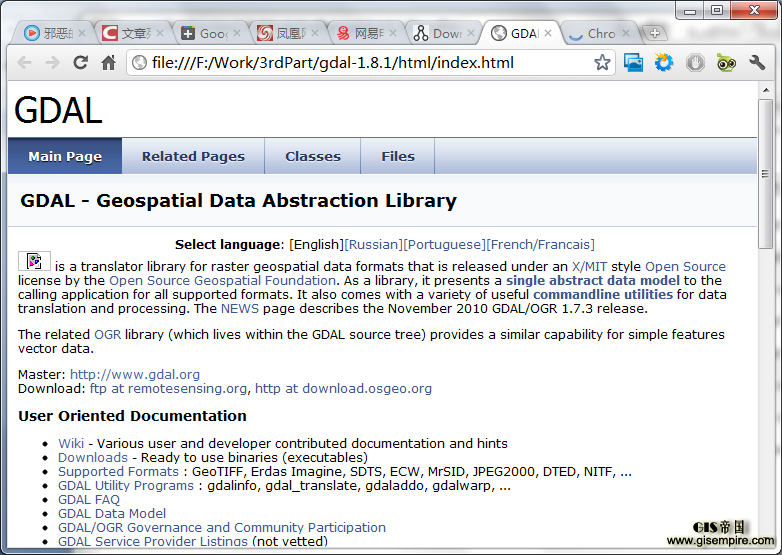This screenshot has height=555, width=782.
Task: Click the broken GDAL logo image icon
Action: 34,261
